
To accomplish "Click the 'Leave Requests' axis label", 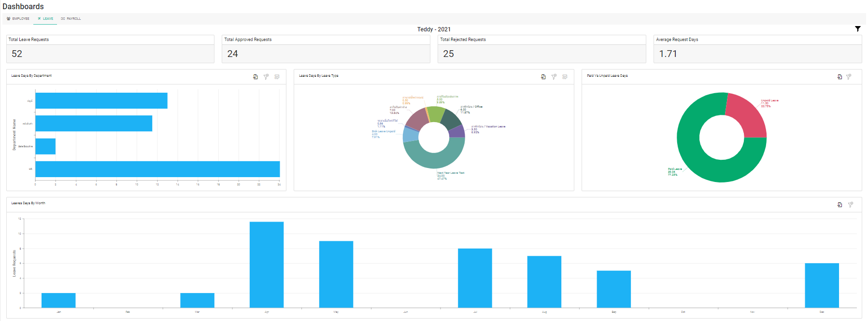I will coord(14,263).
